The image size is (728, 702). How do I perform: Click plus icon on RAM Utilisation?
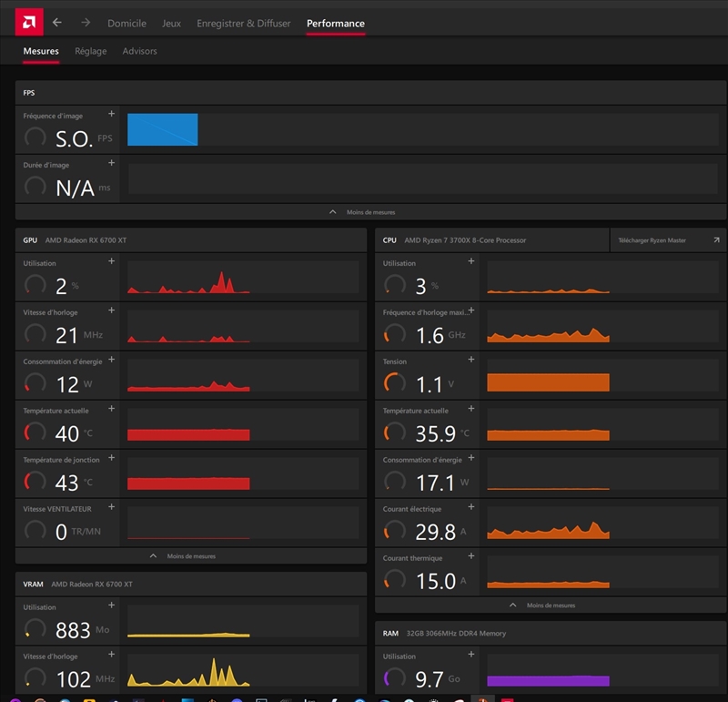[x=471, y=654]
